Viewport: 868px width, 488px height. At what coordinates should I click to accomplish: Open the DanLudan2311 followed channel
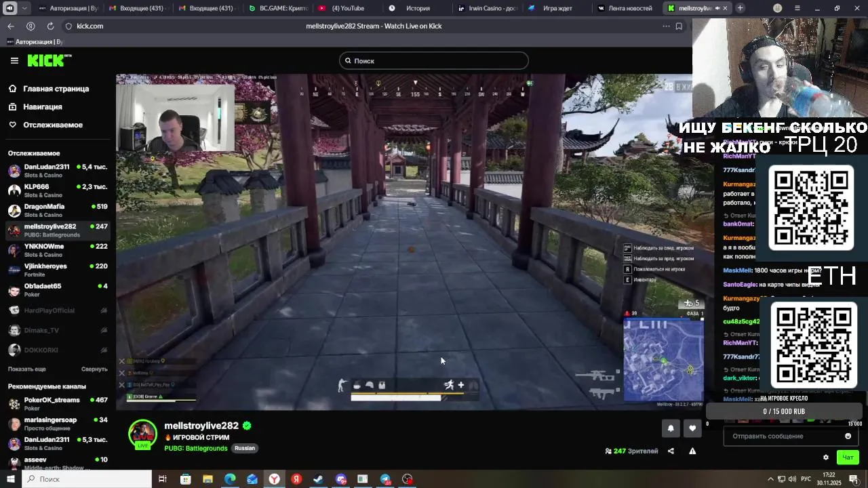pos(58,171)
